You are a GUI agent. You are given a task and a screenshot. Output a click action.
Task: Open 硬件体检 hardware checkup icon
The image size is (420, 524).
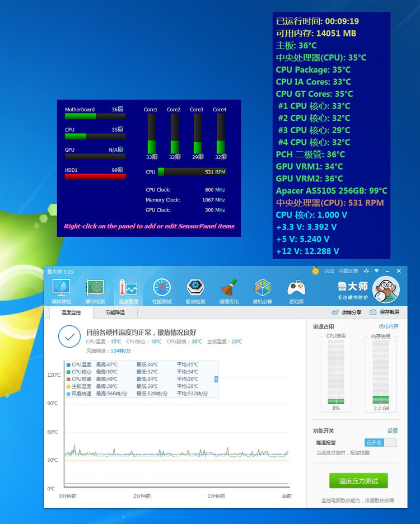tap(61, 291)
